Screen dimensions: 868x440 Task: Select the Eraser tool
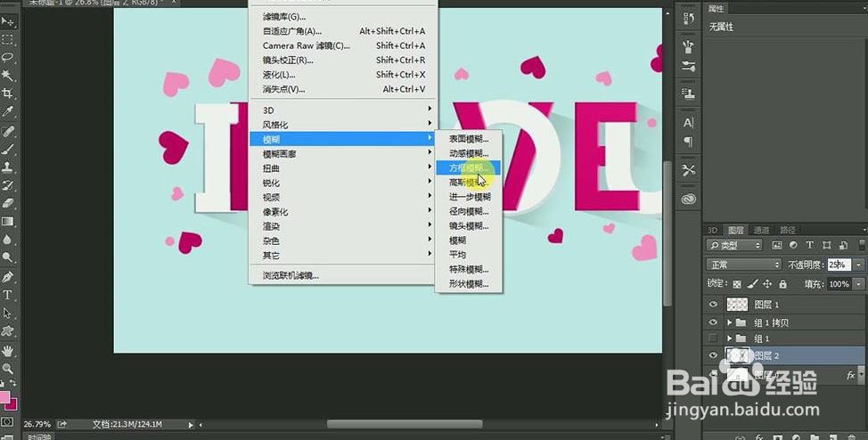(x=8, y=202)
